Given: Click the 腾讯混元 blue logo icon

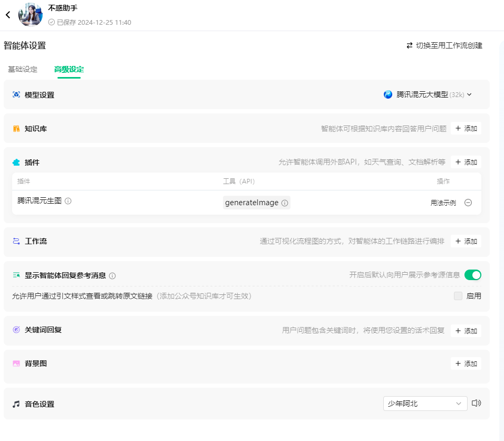Looking at the screenshot, I should pos(388,94).
